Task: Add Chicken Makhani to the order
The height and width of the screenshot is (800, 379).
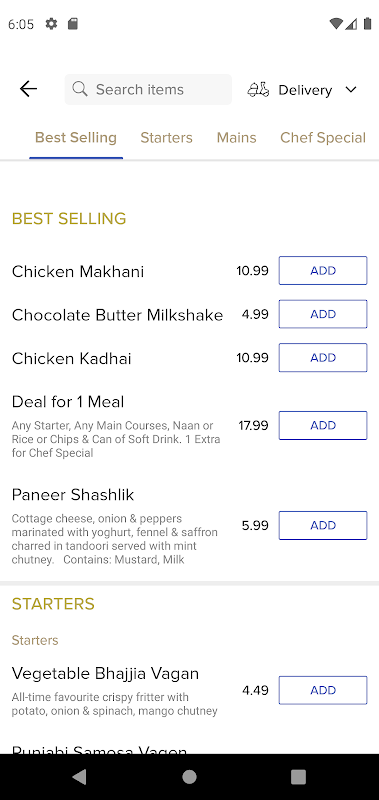Action: pos(323,270)
